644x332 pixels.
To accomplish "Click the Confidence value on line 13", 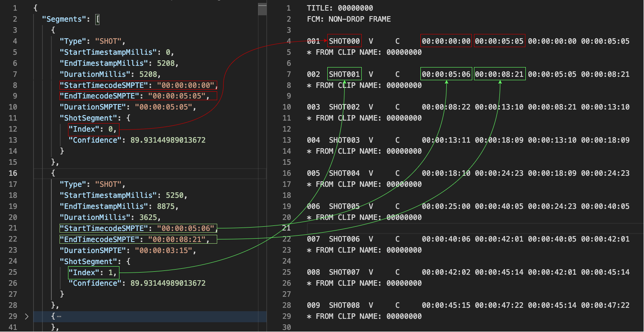I will click(168, 140).
